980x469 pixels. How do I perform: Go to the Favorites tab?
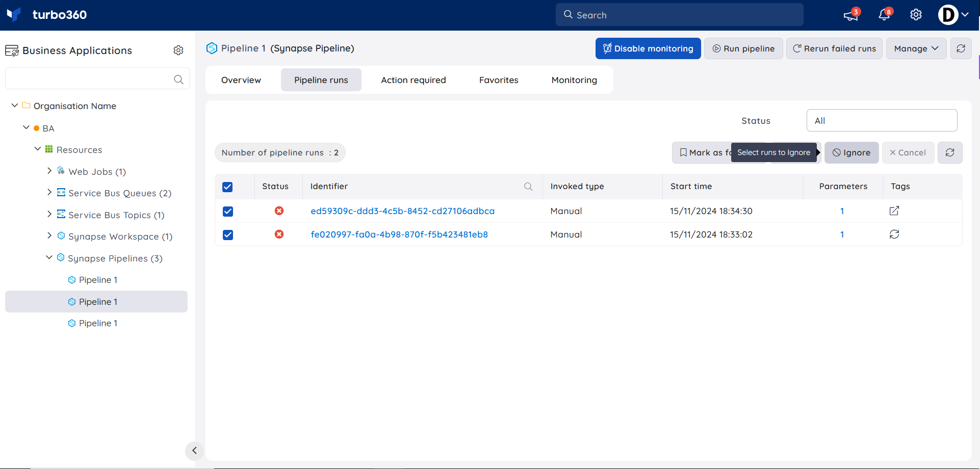pos(498,80)
